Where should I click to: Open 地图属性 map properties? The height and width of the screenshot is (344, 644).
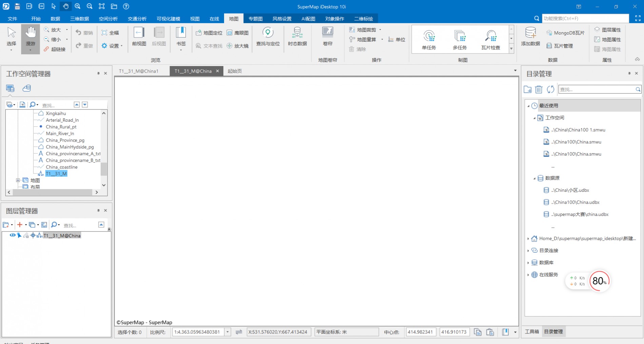(x=608, y=40)
